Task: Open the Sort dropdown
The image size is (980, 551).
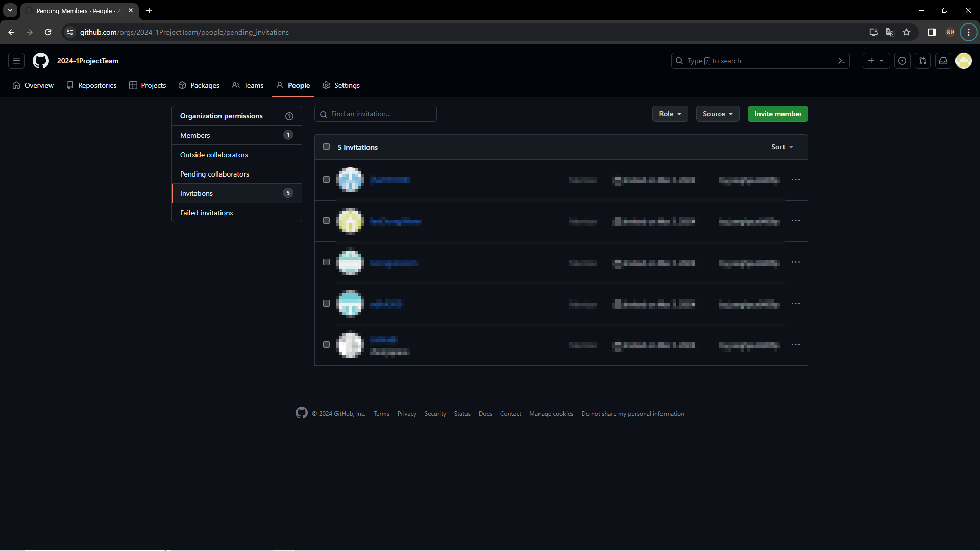Action: (782, 147)
